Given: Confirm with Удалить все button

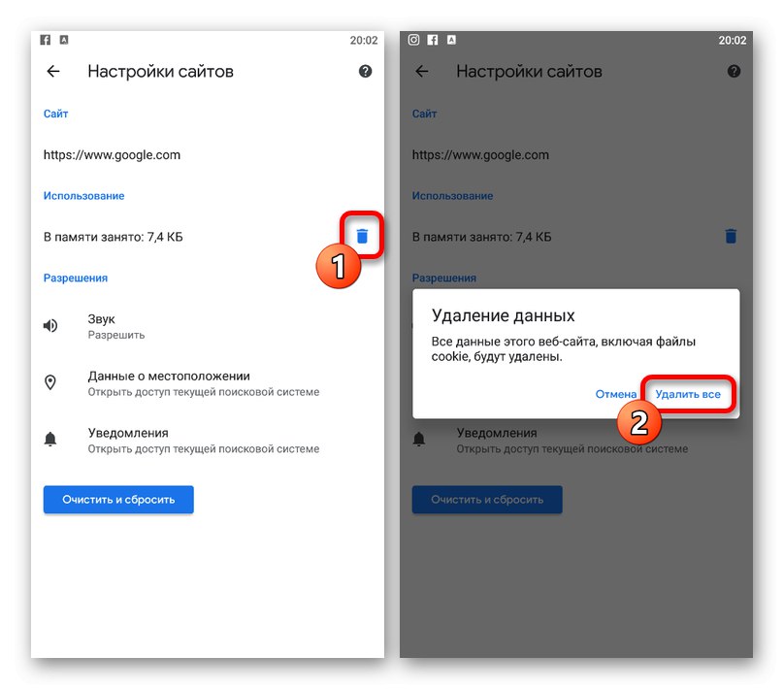Looking at the screenshot, I should 688,395.
